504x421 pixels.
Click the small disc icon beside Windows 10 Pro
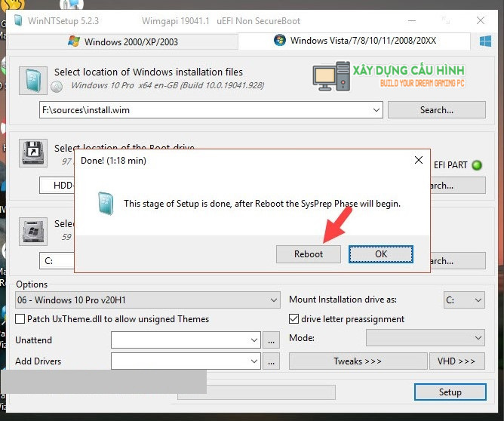57,87
